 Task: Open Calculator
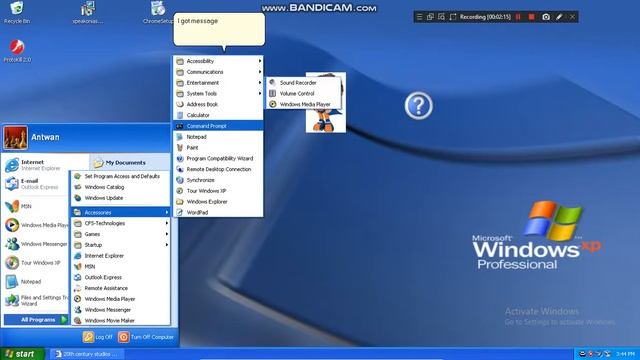(218, 115)
